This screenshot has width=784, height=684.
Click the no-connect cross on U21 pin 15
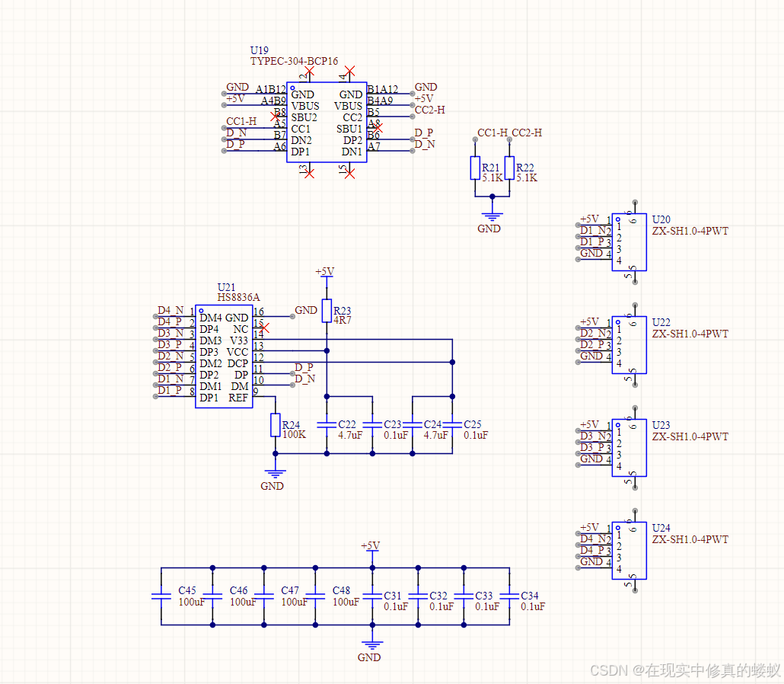coord(264,328)
